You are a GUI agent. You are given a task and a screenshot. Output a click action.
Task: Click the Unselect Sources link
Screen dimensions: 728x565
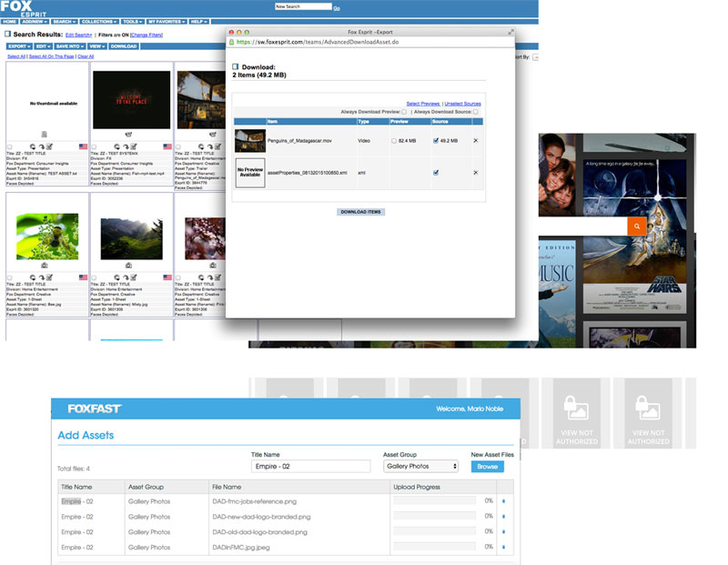[463, 105]
